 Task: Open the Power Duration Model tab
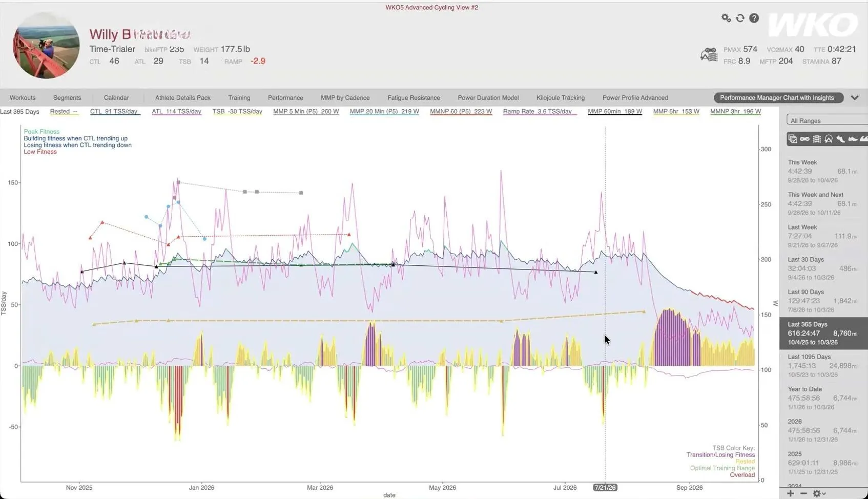tap(488, 98)
